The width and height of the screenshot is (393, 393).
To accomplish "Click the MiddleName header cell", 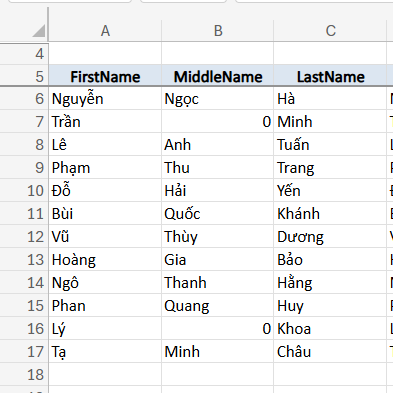I will point(218,76).
